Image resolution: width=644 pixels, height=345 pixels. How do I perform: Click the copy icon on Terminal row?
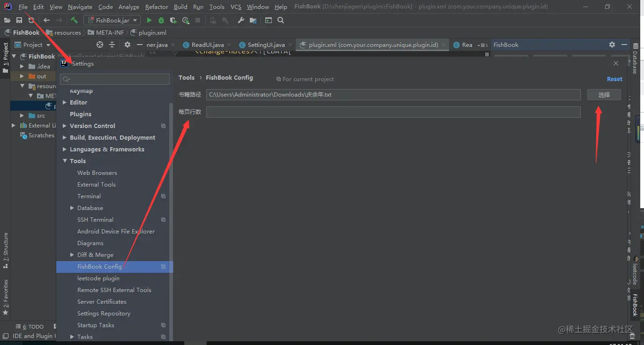tap(164, 196)
